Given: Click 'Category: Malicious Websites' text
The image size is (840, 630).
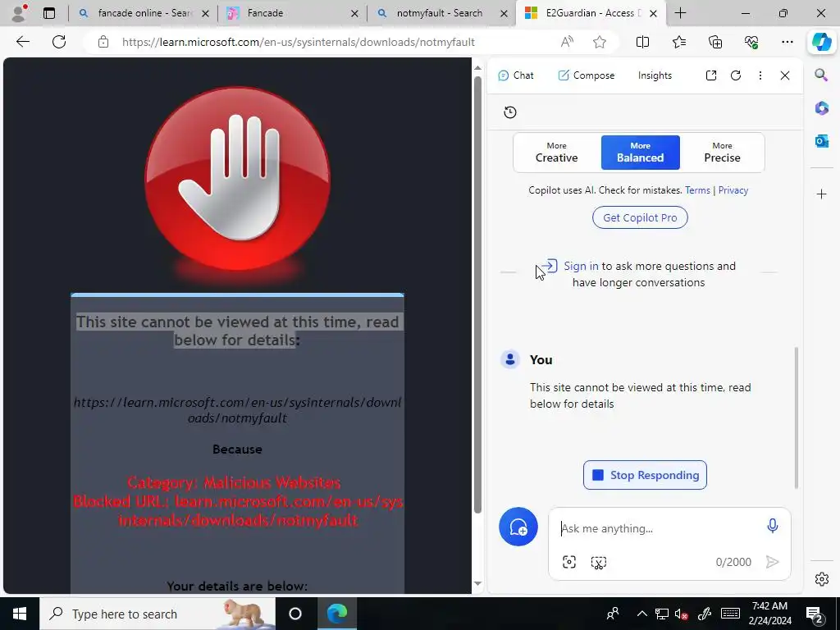Looking at the screenshot, I should pyautogui.click(x=234, y=482).
